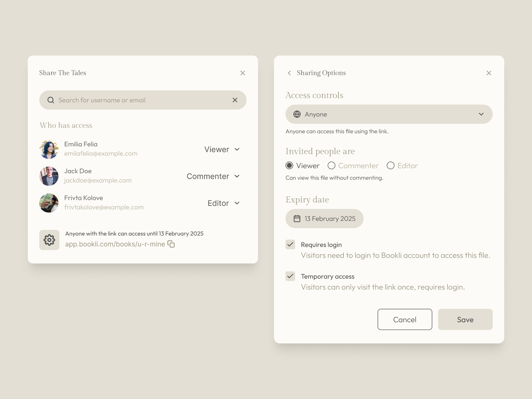Disable Temporary access
This screenshot has width=532, height=399.
coord(290,276)
